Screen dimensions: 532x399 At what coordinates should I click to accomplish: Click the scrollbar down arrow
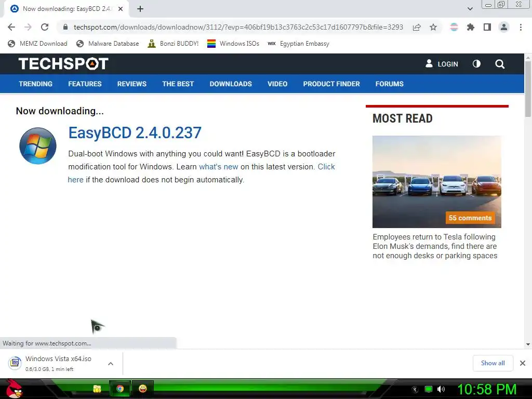tap(528, 344)
